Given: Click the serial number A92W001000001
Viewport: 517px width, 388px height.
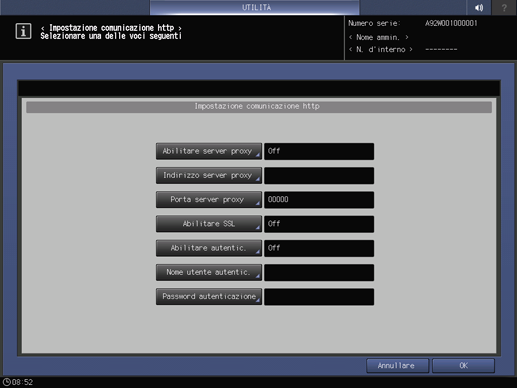Looking at the screenshot, I should 451,23.
